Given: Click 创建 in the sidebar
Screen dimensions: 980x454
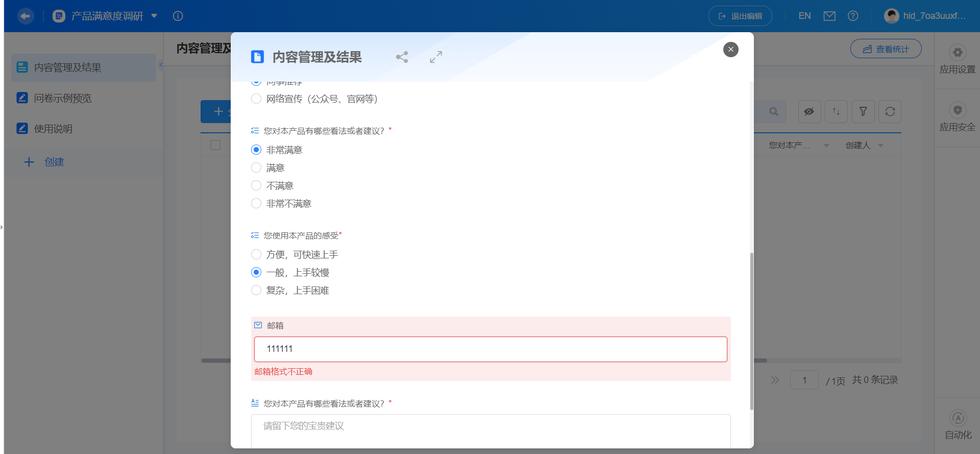Looking at the screenshot, I should click(44, 162).
